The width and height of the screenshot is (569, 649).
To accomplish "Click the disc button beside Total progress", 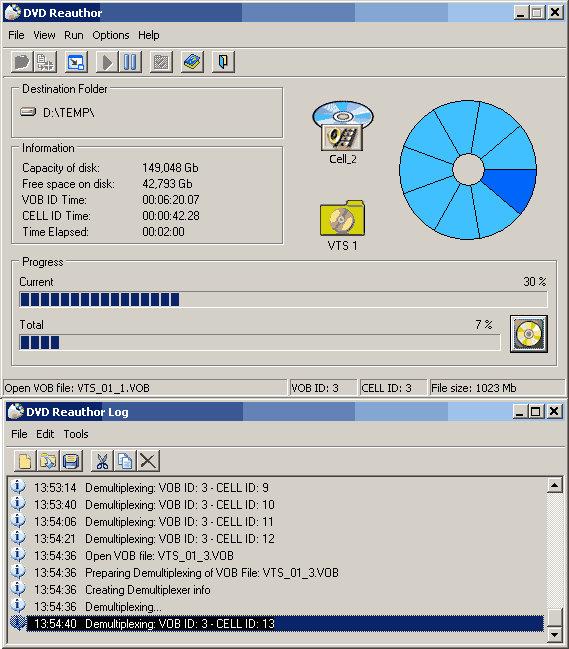I will pos(529,334).
